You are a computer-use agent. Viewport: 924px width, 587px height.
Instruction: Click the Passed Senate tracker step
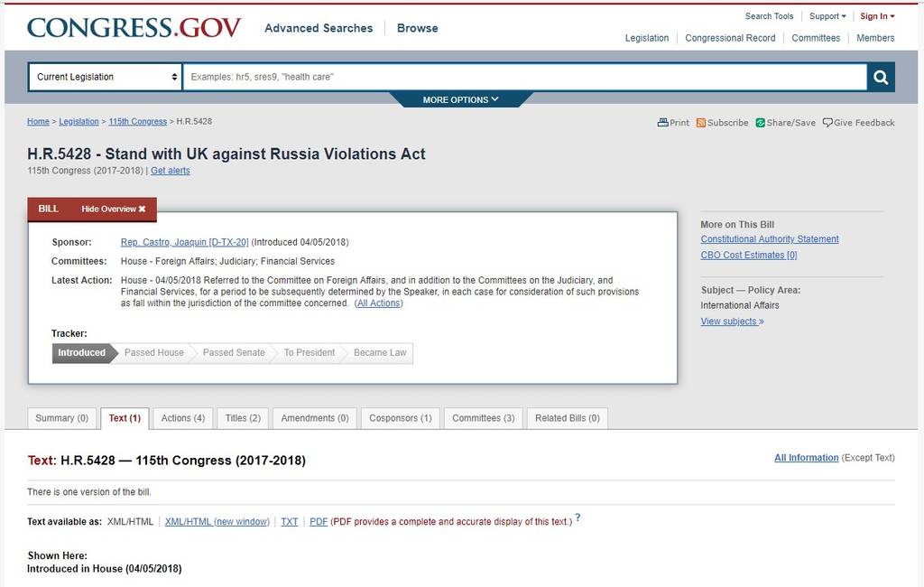[x=234, y=353]
